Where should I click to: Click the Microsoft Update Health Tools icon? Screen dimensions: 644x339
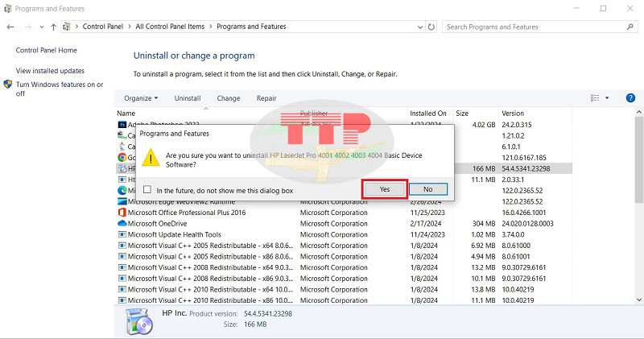click(122, 234)
